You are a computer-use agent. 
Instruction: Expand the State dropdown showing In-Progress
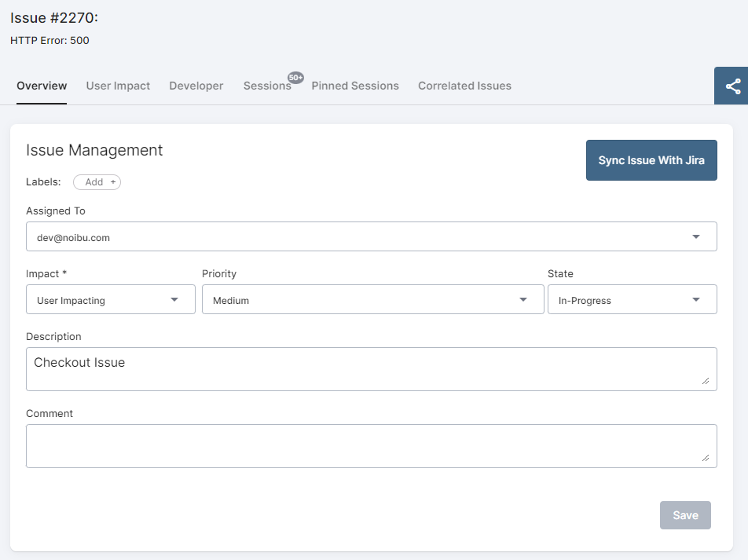tap(632, 299)
